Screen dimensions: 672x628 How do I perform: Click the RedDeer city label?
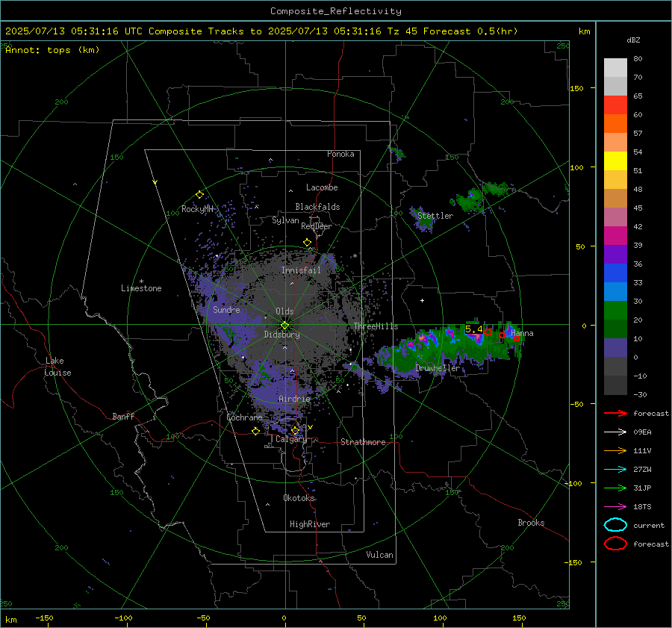[x=317, y=226]
